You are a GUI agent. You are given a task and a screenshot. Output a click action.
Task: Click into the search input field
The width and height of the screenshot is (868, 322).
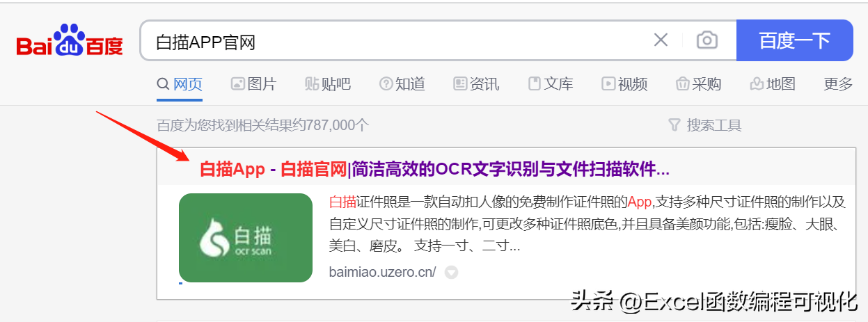point(397,41)
